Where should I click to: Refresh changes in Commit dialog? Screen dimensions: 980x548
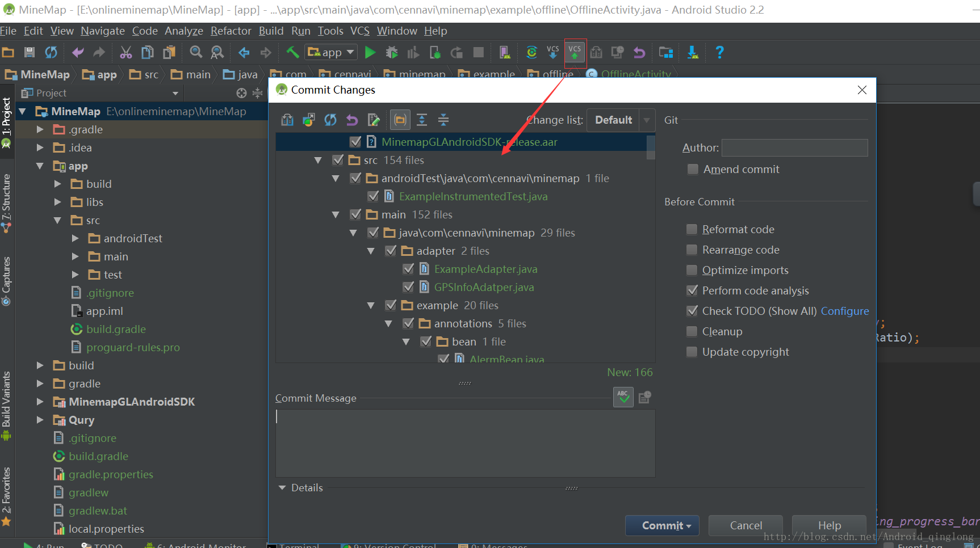click(330, 120)
